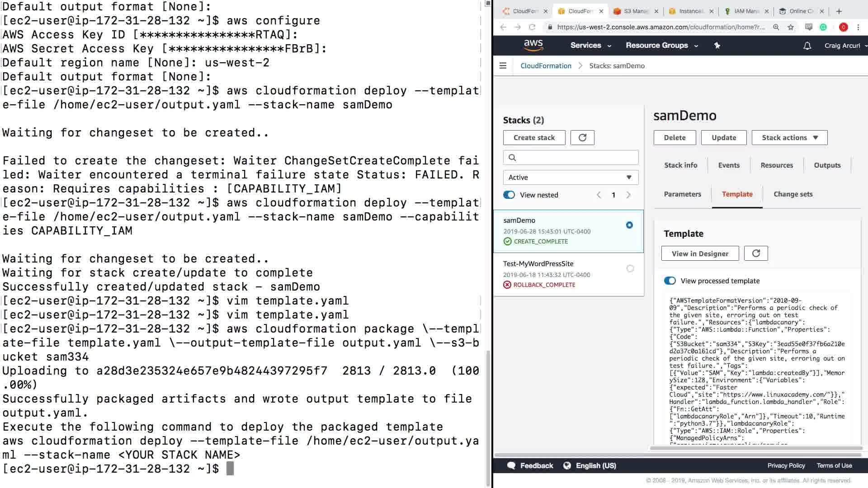
Task: Click the pin shortcut icon in navbar
Action: 717,45
